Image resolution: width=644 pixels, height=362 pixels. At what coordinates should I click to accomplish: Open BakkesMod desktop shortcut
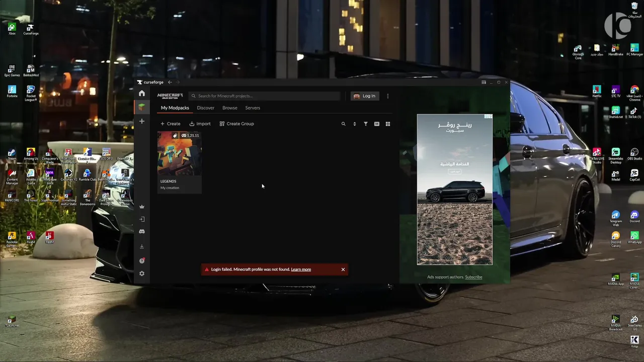click(31, 71)
